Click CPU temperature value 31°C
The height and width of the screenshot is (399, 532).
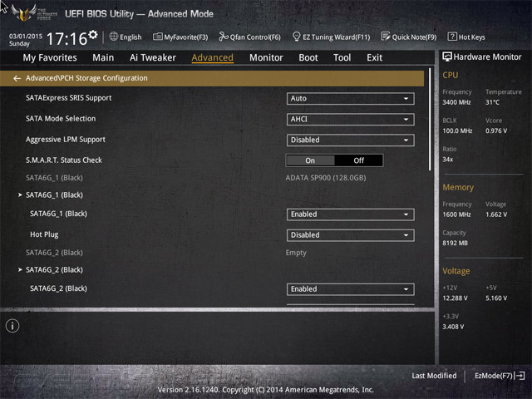click(x=492, y=102)
